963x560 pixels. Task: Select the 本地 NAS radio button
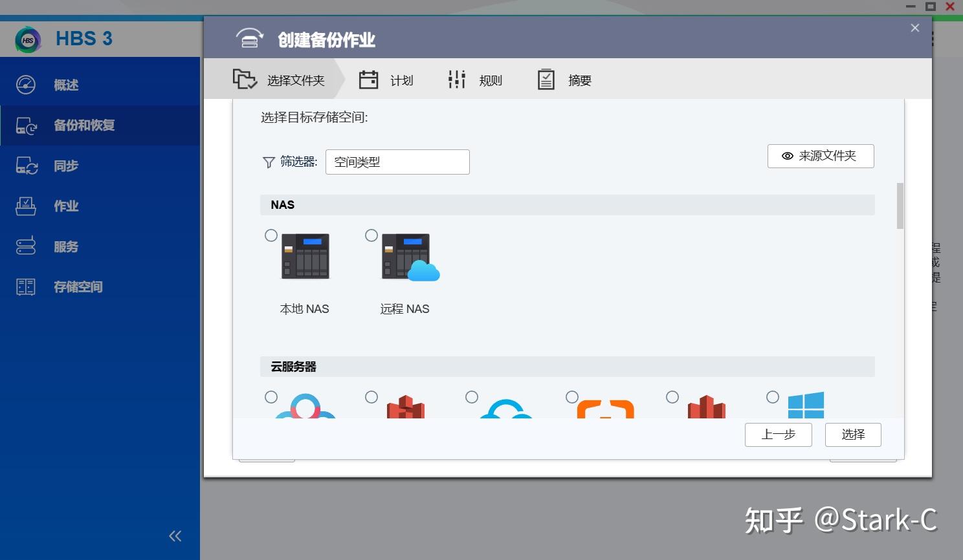[x=271, y=235]
